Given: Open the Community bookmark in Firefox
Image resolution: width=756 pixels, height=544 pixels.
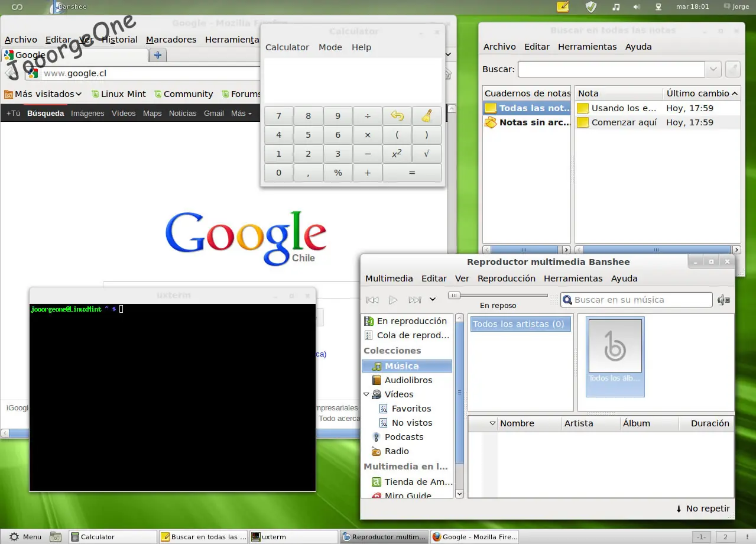Looking at the screenshot, I should [x=183, y=94].
